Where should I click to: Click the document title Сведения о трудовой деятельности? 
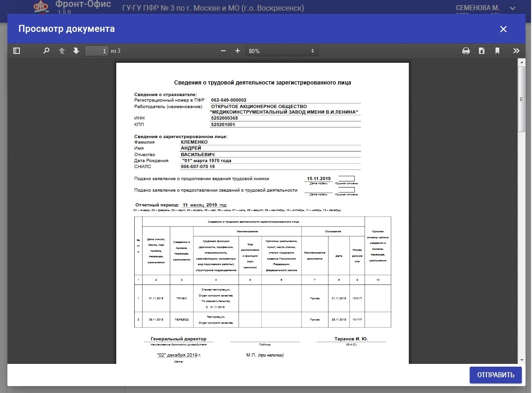pyautogui.click(x=262, y=83)
